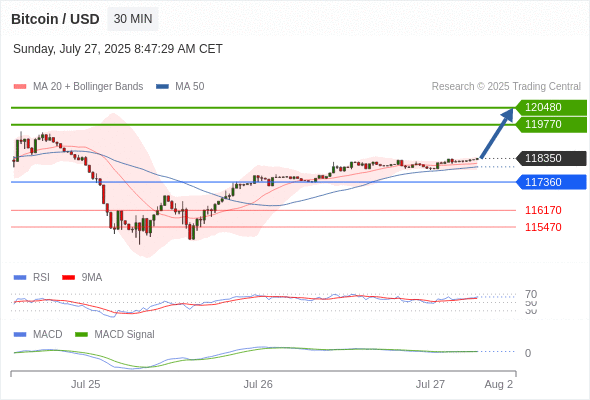Click the Jul 27 date axis label
This screenshot has width=590, height=400.
(x=430, y=384)
